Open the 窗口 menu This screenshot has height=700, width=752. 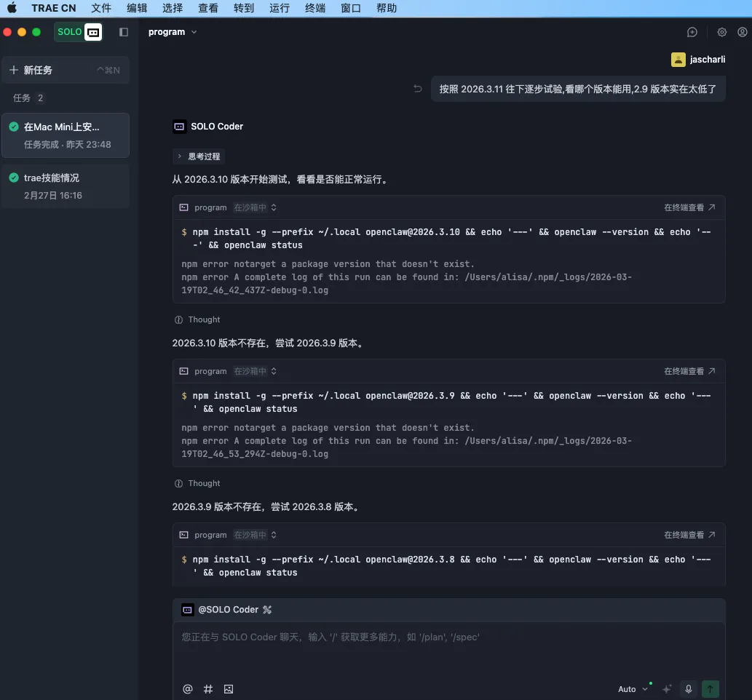(x=351, y=8)
